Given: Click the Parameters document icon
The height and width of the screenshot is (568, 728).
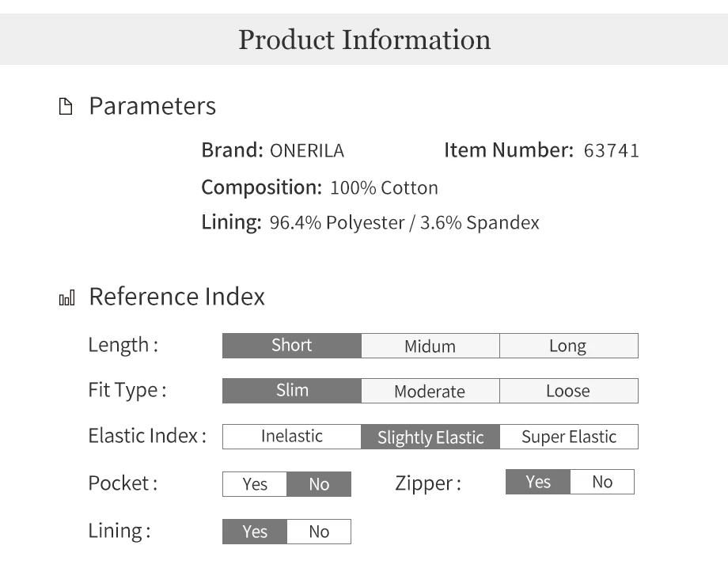Looking at the screenshot, I should (x=66, y=106).
